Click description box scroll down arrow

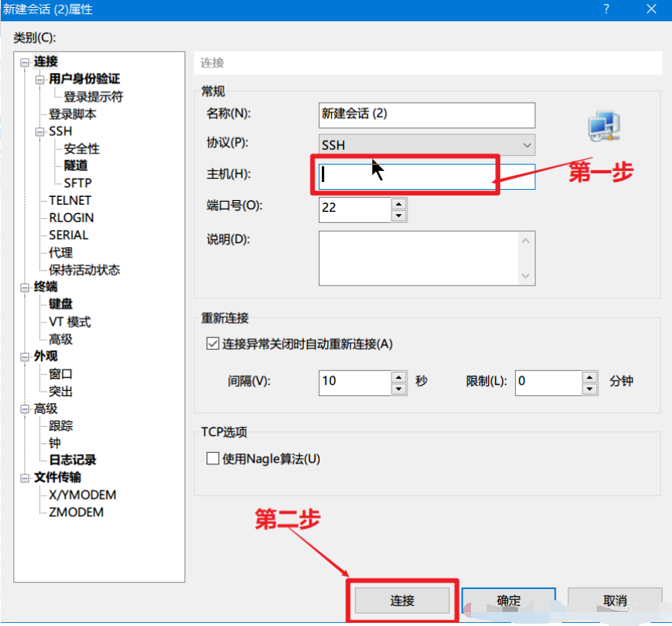[x=526, y=276]
